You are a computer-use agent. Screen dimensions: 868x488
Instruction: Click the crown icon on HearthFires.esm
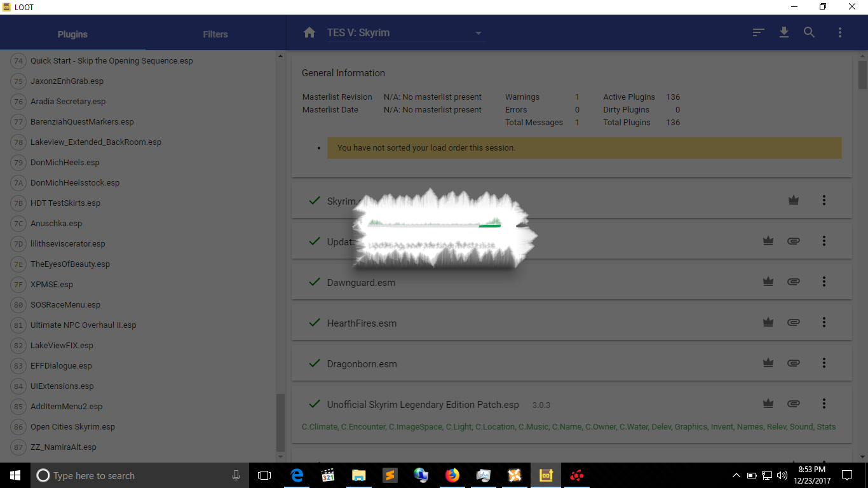[768, 322]
